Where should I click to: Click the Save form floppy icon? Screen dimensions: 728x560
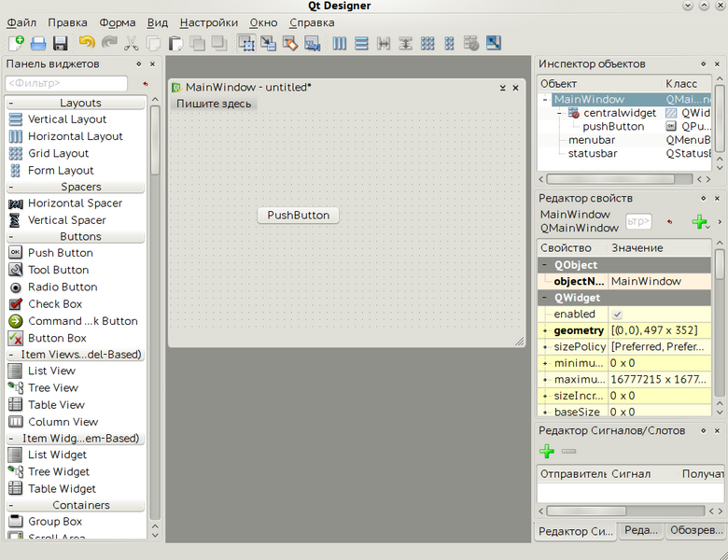tap(61, 43)
